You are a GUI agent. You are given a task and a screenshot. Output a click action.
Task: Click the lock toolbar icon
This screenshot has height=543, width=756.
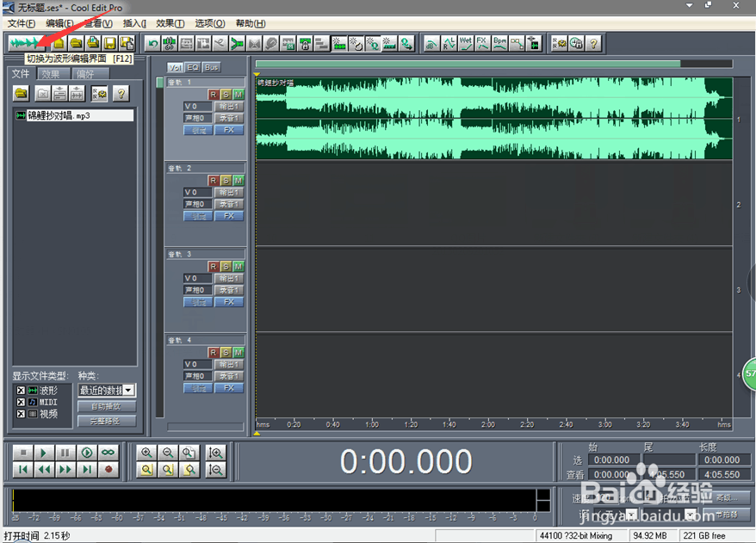pyautogui.click(x=305, y=44)
